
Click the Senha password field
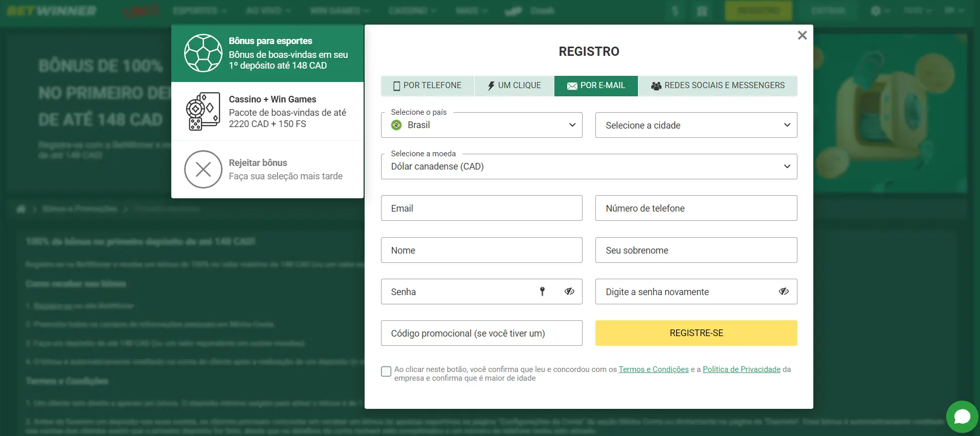[x=482, y=292]
